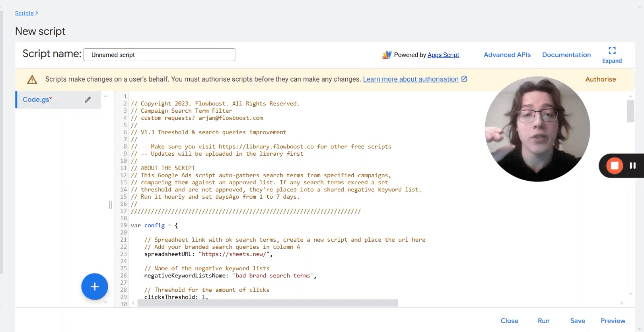
Task: Click the warning triangle icon in banner
Action: pos(32,80)
